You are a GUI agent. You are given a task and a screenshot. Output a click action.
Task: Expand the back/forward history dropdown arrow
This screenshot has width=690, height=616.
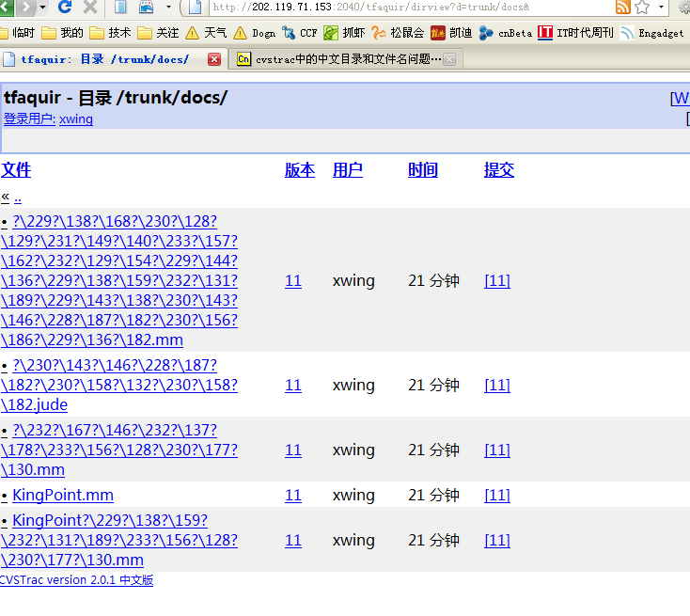tap(42, 8)
